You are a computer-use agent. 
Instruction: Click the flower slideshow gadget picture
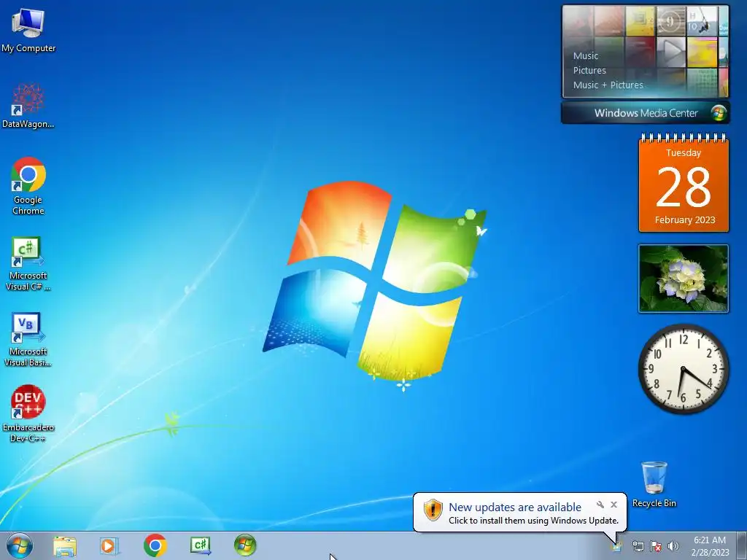coord(684,279)
